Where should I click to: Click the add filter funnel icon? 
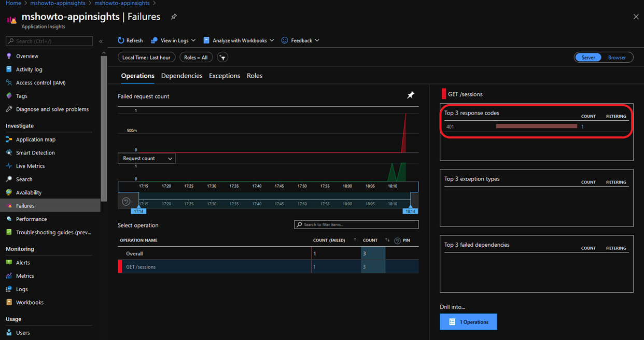[222, 58]
